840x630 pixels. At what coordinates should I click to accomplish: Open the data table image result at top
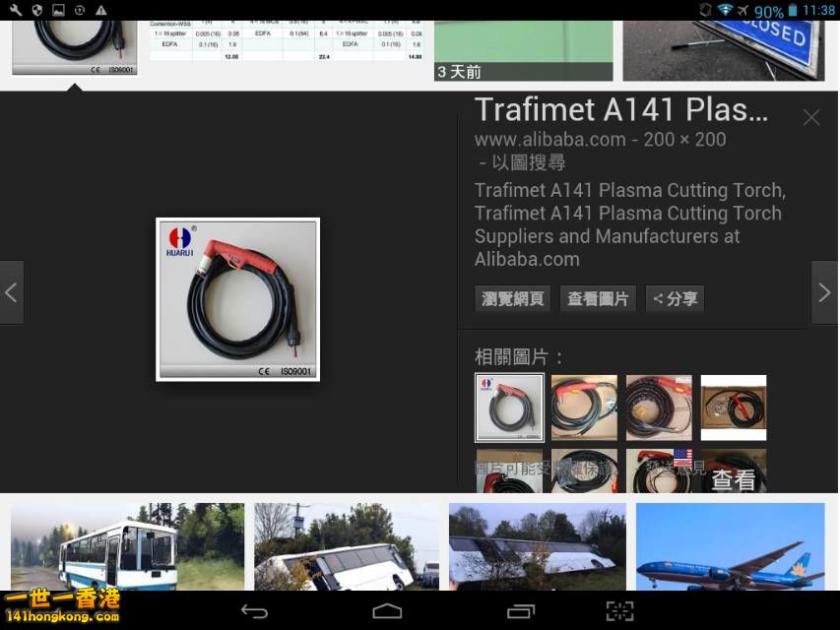[286, 40]
